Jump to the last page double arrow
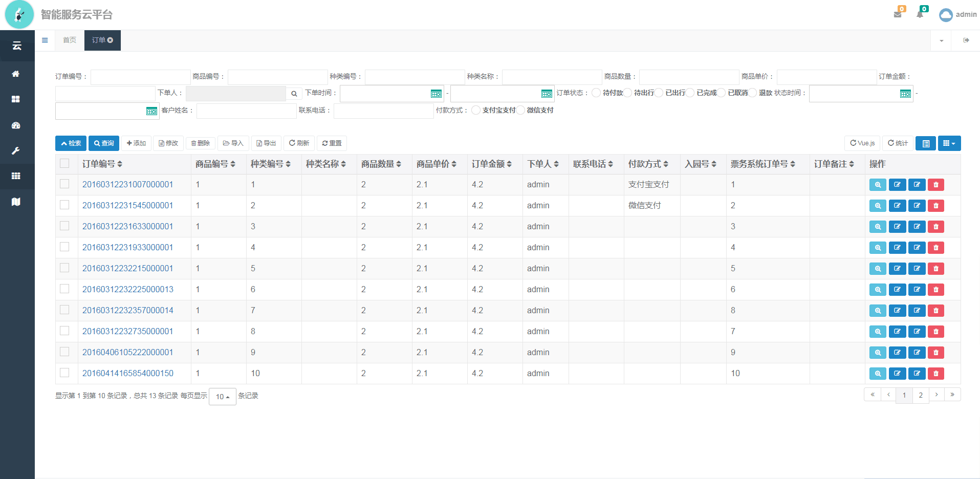The width and height of the screenshot is (980, 479). coord(952,395)
